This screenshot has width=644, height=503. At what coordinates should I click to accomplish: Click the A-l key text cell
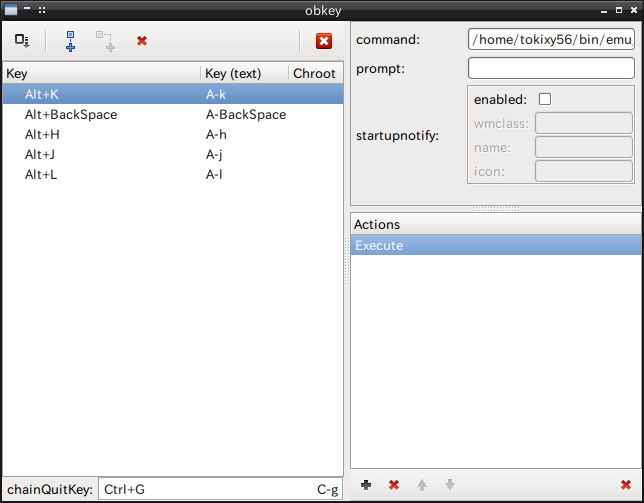tap(214, 175)
